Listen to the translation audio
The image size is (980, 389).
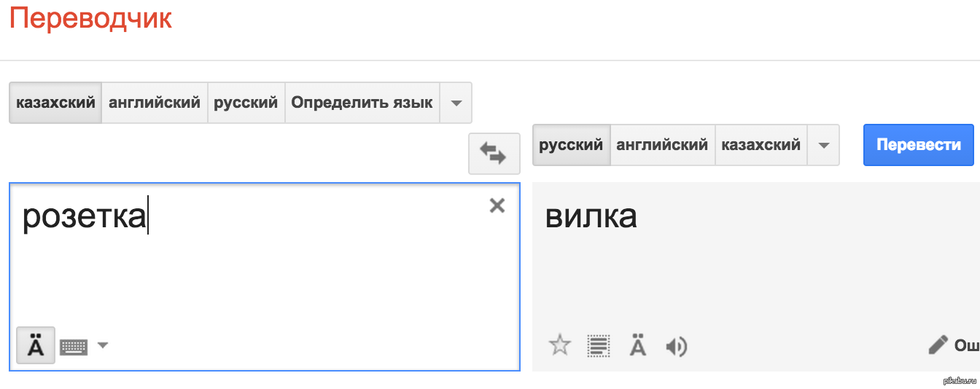(x=677, y=347)
